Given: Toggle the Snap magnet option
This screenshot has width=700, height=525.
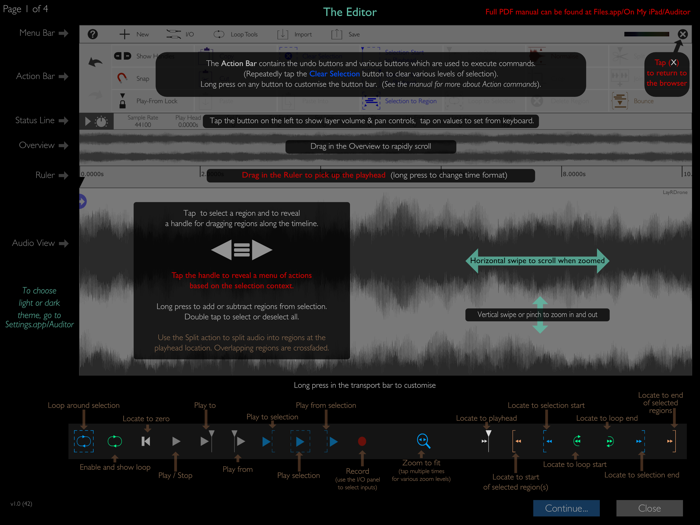Looking at the screenshot, I should 133,79.
